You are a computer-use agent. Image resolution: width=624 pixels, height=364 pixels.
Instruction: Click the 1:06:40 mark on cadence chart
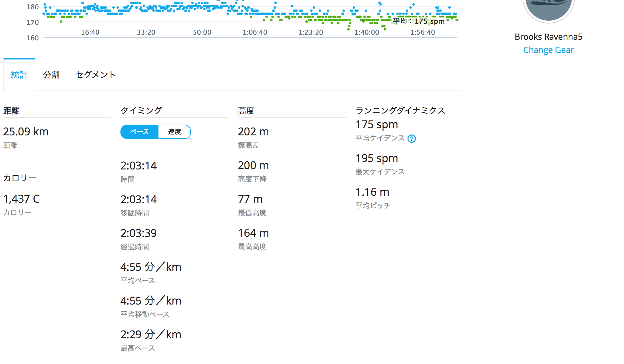tap(255, 32)
